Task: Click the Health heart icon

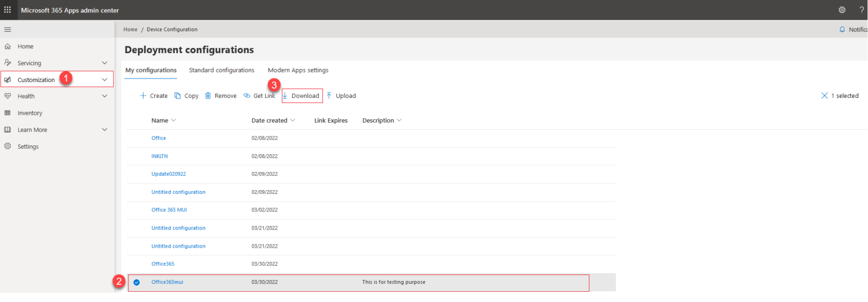Action: (7, 96)
